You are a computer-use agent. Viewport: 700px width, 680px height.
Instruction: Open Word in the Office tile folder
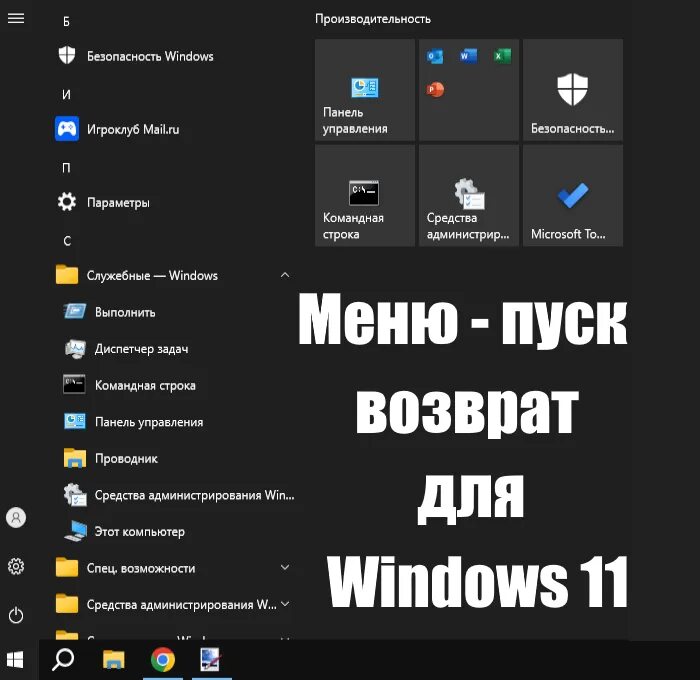[468, 56]
